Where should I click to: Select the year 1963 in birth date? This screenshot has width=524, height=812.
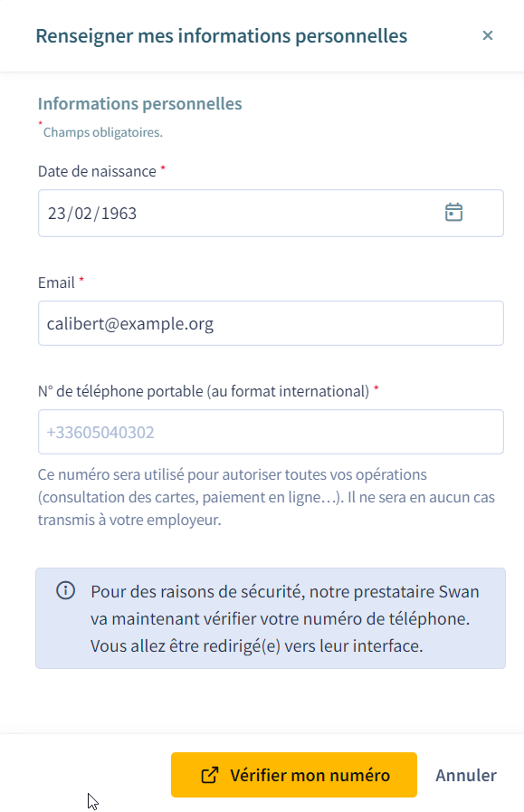point(119,214)
